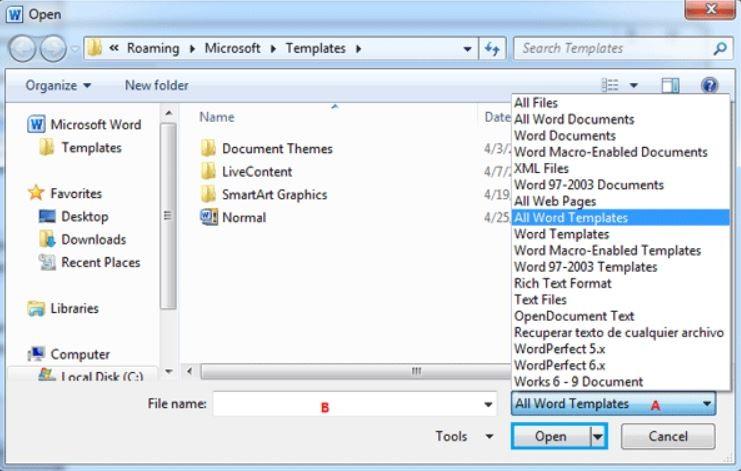Viewport: 741px width, 471px height.
Task: Sort files by Name column header
Action: pos(216,117)
